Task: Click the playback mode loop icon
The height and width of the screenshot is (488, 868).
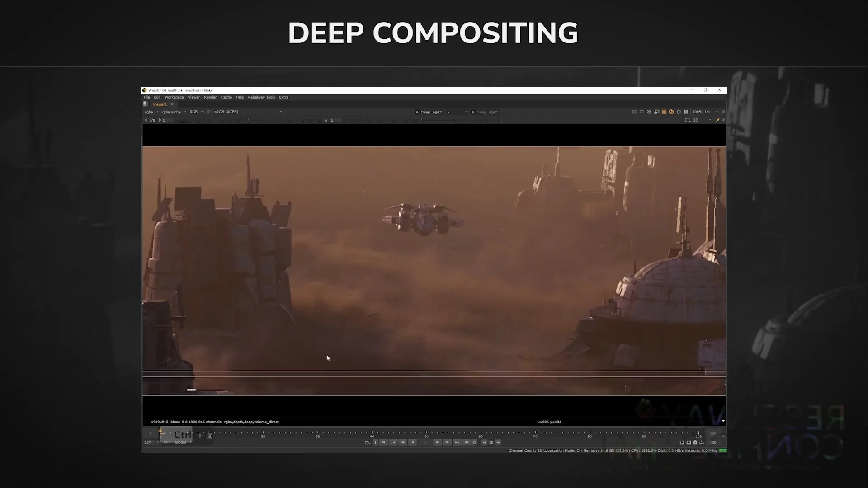Action: tap(367, 442)
